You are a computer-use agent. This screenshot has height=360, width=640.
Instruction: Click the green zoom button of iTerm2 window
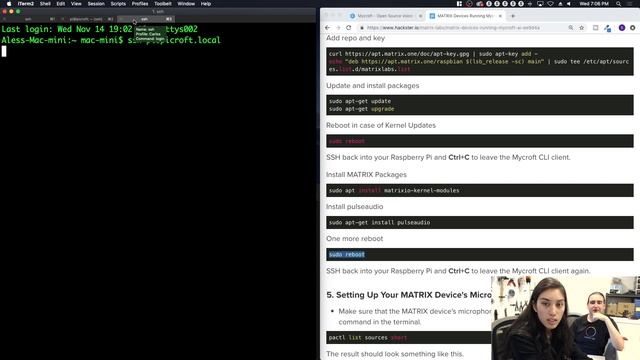[x=18, y=11]
